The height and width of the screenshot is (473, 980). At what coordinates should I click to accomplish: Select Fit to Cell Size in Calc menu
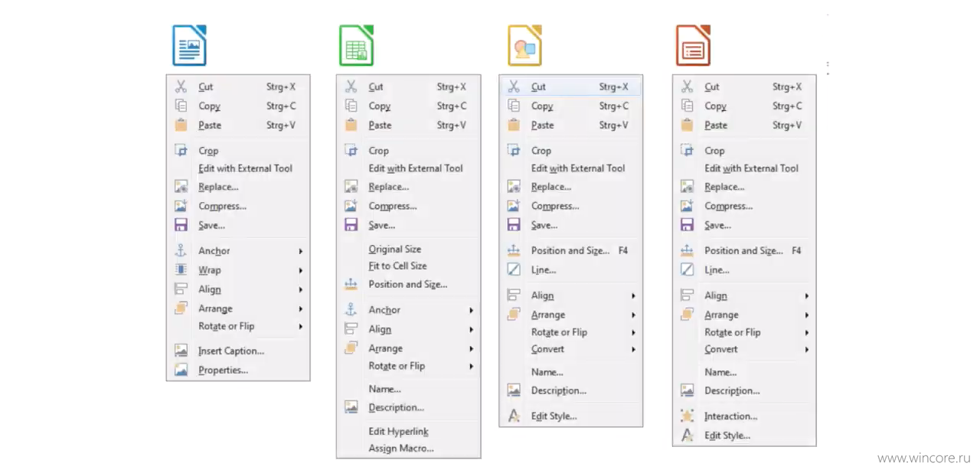click(x=397, y=266)
